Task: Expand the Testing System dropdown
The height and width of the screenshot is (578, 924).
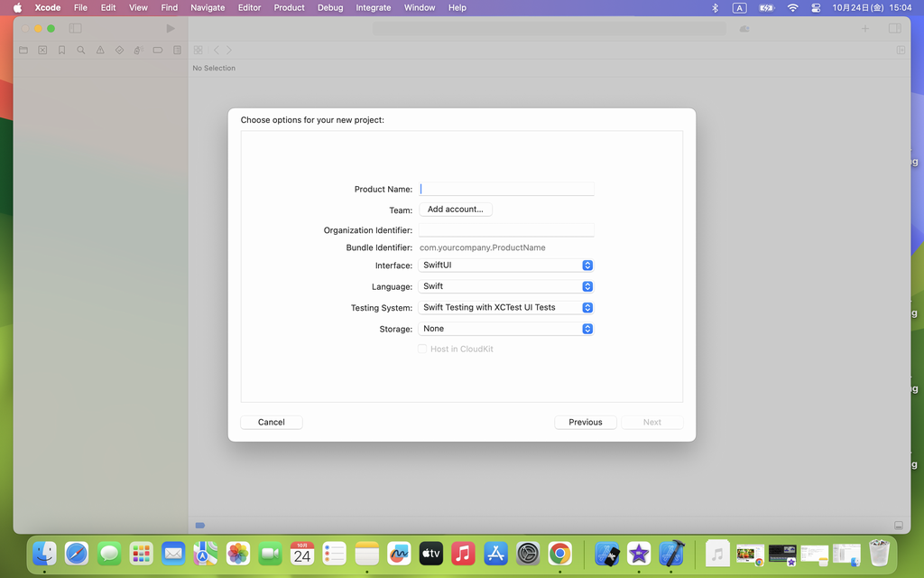Action: pos(506,307)
